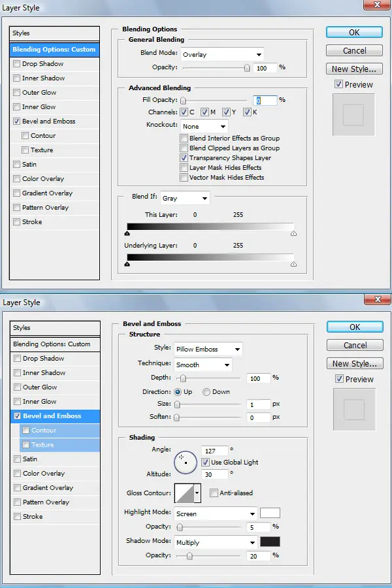The width and height of the screenshot is (392, 588).
Task: Select the Down direction radio button
Action: [x=206, y=392]
